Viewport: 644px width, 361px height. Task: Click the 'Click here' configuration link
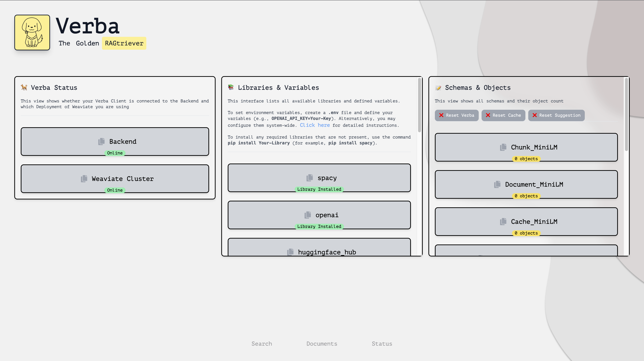[x=315, y=125]
